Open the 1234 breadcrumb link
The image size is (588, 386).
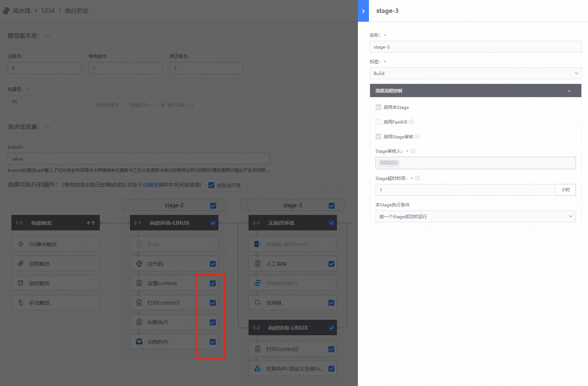(48, 11)
